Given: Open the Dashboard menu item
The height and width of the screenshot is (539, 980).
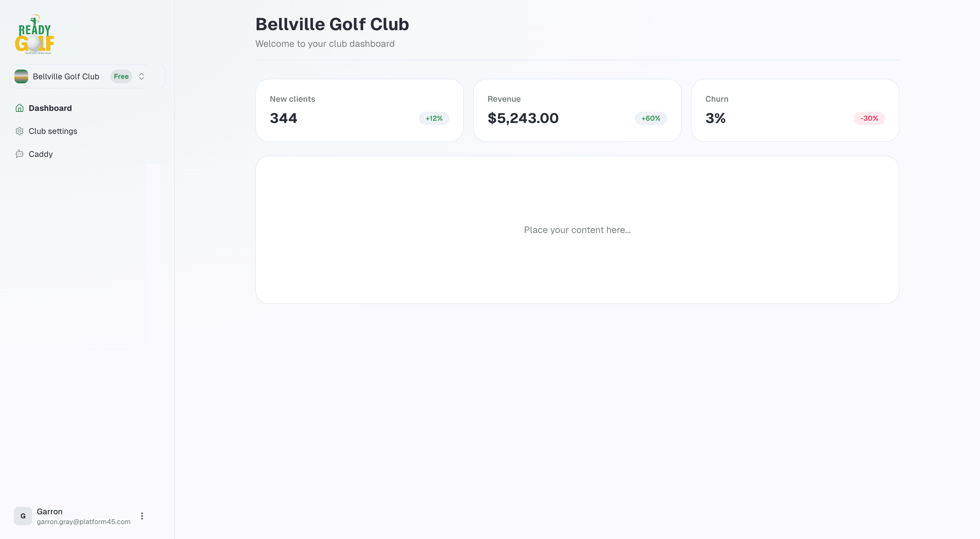Looking at the screenshot, I should click(x=50, y=108).
